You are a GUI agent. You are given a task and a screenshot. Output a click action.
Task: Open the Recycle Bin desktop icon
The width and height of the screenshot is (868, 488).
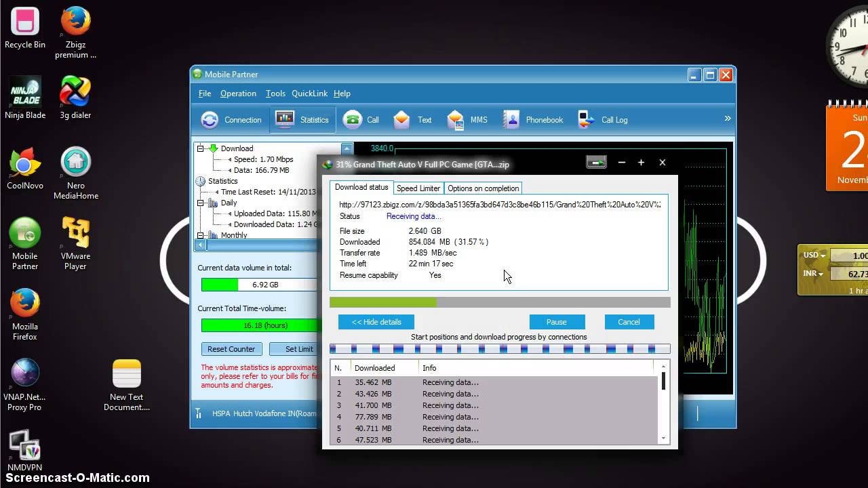pos(25,28)
